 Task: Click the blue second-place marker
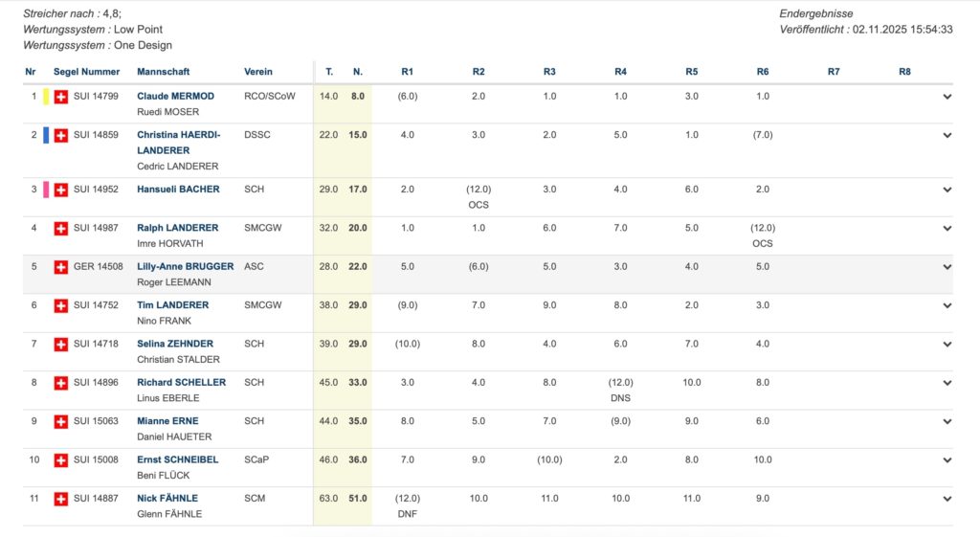pos(46,135)
